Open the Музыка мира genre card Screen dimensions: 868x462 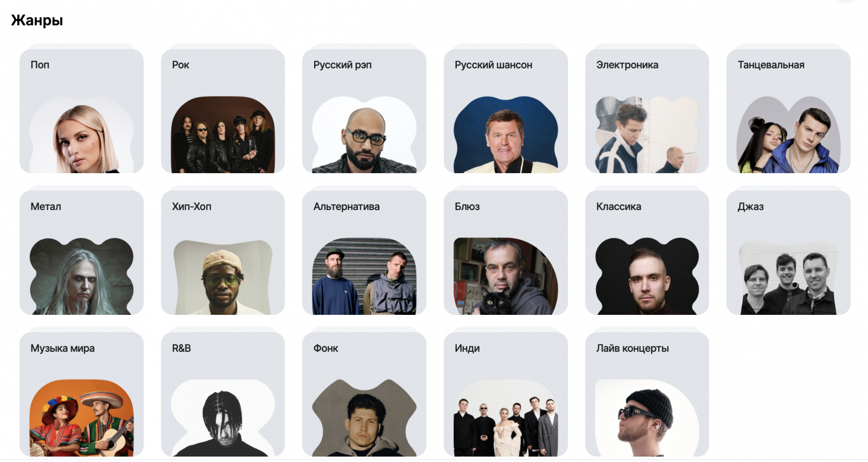tap(81, 394)
